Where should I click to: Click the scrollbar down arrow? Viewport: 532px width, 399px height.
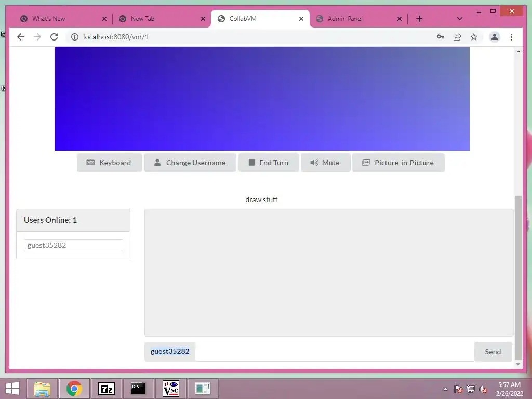[518, 364]
